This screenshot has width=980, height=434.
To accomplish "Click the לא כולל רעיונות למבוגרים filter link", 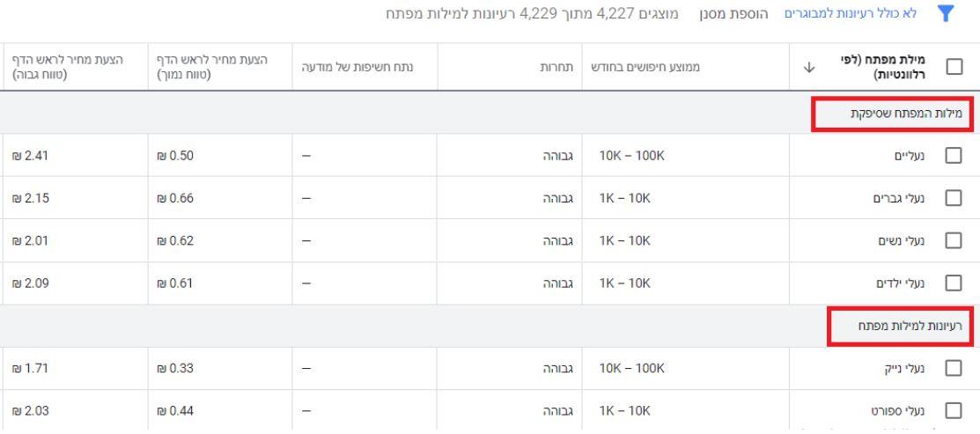I will click(x=851, y=14).
